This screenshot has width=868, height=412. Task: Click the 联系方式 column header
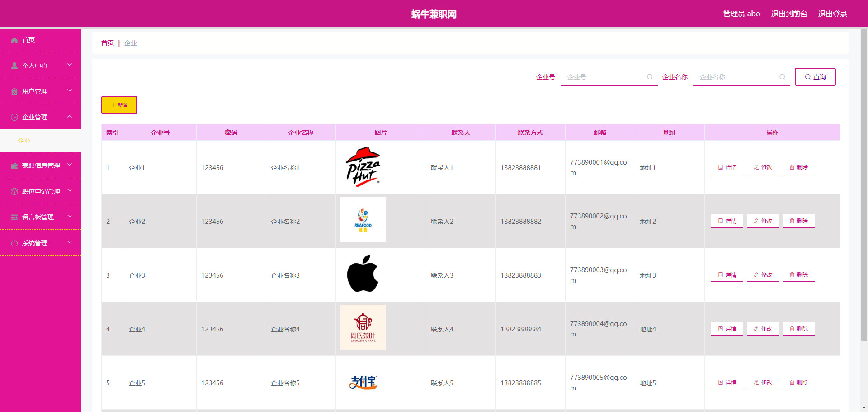click(530, 133)
